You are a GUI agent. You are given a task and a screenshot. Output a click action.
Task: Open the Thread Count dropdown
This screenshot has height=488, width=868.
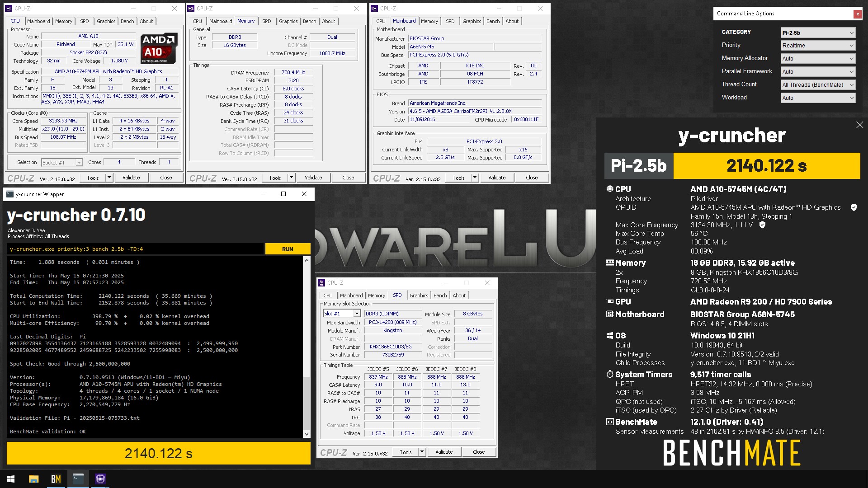[x=818, y=85]
